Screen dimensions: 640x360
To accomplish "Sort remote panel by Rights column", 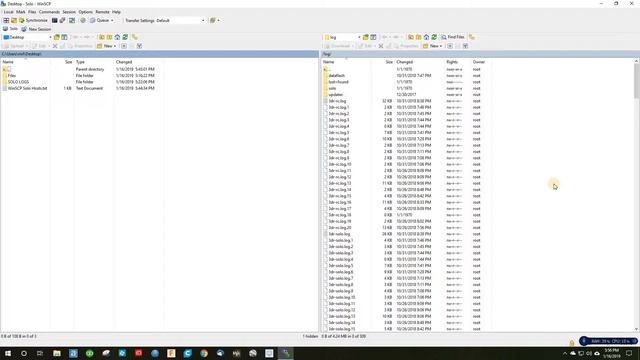I will click(458, 62).
